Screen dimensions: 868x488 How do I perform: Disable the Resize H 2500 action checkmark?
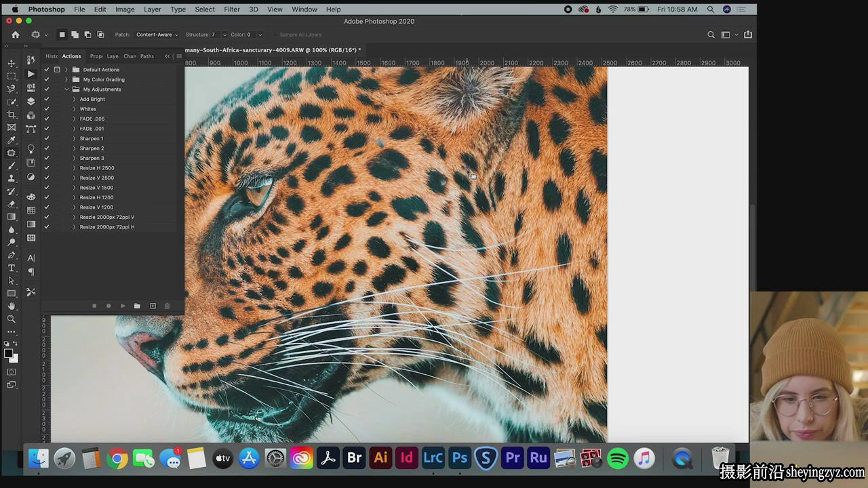pyautogui.click(x=47, y=168)
